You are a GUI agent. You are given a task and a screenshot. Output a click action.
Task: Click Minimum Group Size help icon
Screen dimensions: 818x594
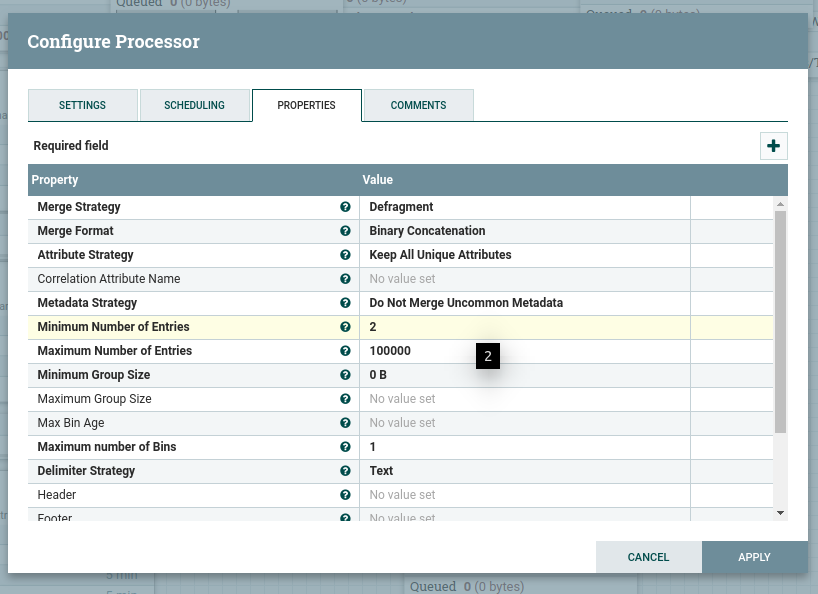pyautogui.click(x=345, y=375)
